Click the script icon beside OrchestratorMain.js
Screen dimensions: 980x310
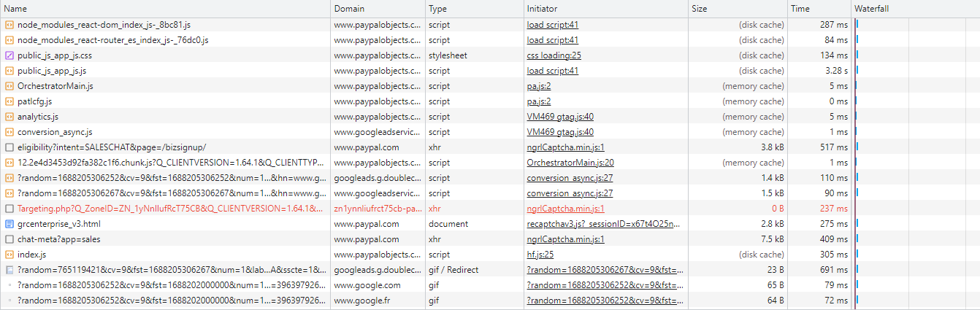pyautogui.click(x=9, y=86)
